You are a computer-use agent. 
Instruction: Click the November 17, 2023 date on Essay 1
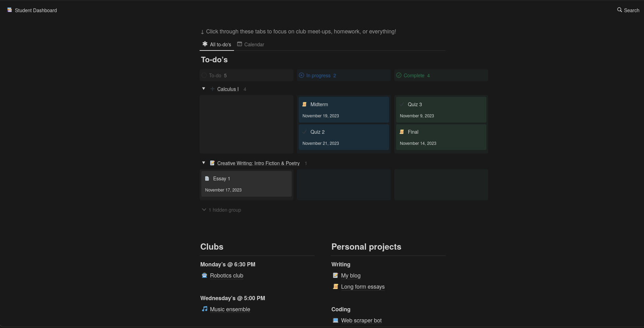(223, 190)
